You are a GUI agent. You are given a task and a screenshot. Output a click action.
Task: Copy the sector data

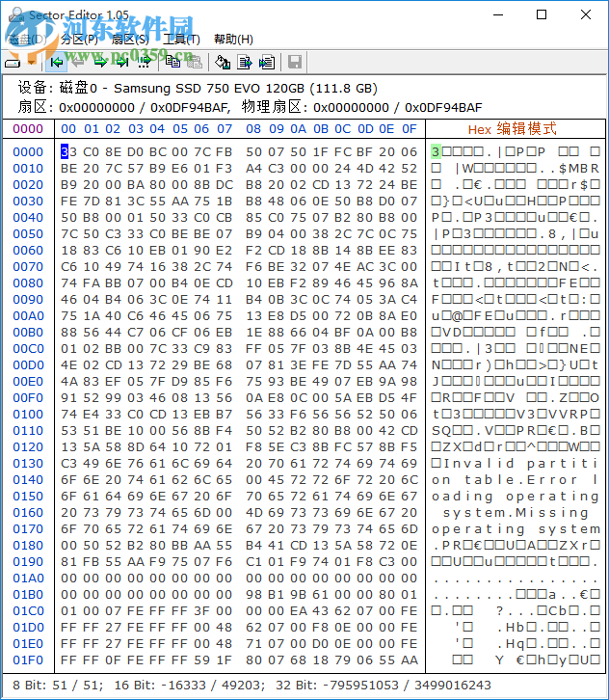point(173,63)
